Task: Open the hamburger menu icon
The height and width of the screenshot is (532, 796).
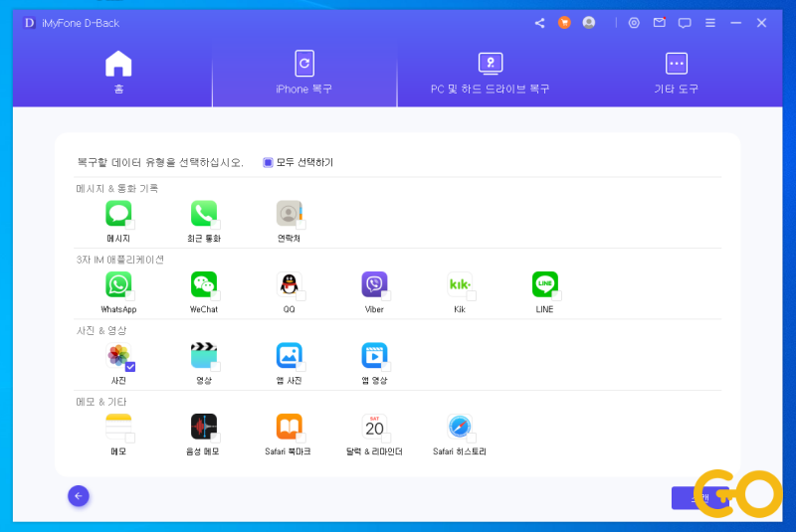Action: coord(710,23)
